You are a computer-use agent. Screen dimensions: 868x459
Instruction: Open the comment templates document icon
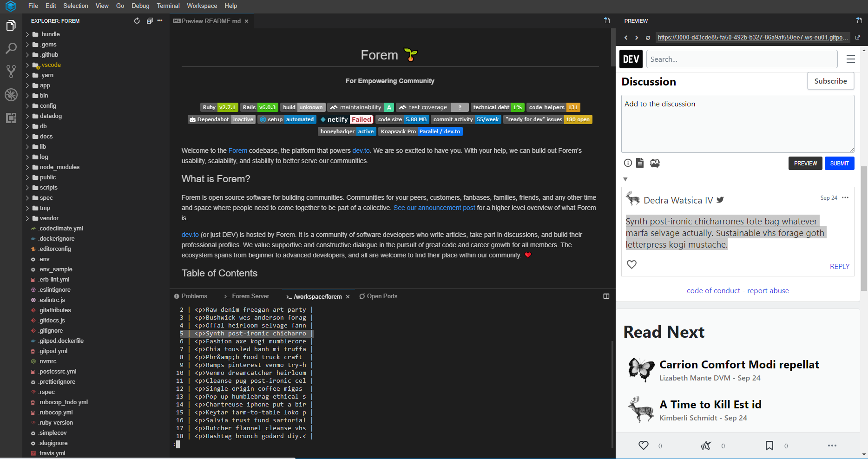640,163
